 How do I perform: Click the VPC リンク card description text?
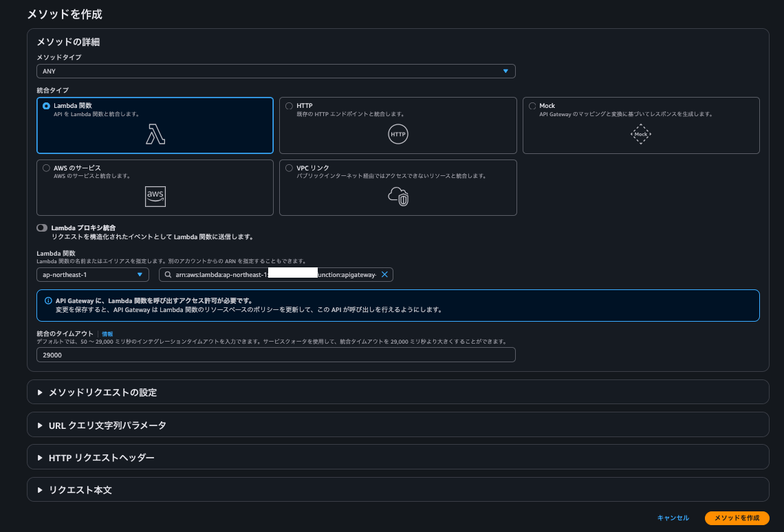(x=391, y=176)
